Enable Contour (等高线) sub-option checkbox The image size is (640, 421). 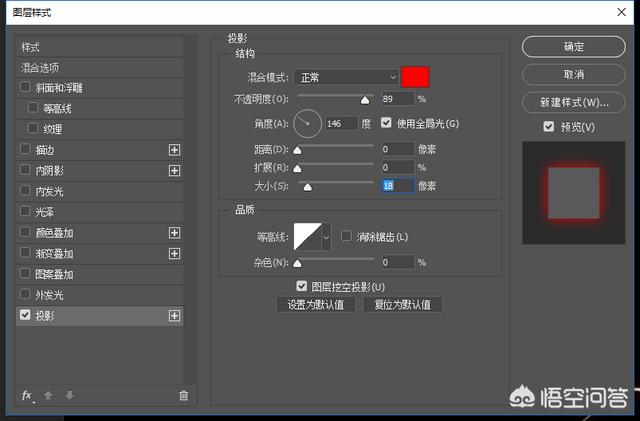pos(33,108)
